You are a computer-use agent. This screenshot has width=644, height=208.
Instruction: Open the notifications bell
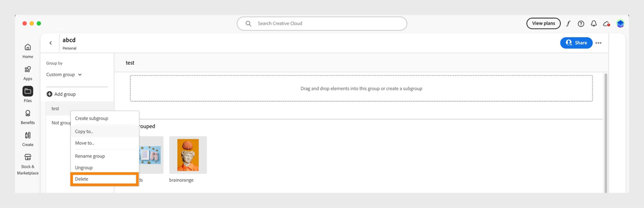(594, 23)
